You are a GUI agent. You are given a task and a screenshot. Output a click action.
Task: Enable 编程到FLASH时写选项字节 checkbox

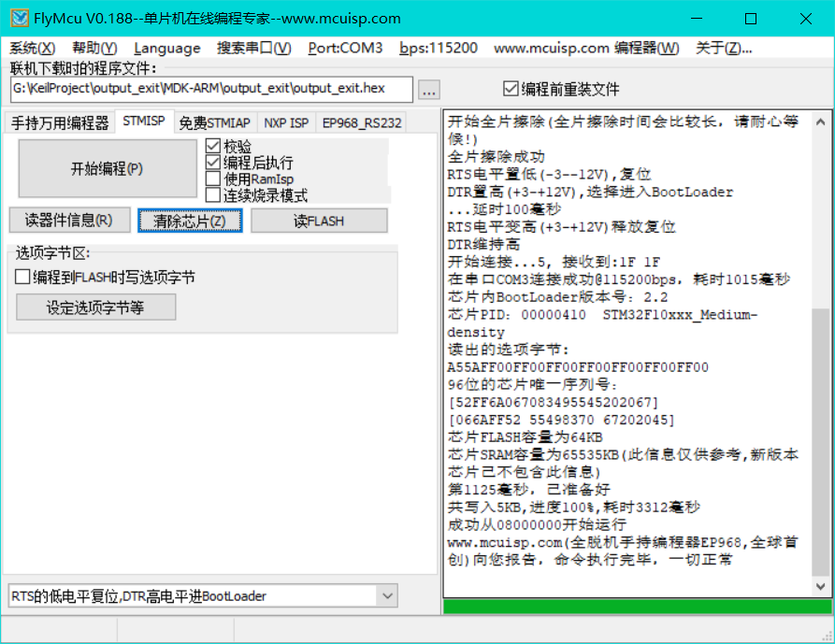click(105, 277)
